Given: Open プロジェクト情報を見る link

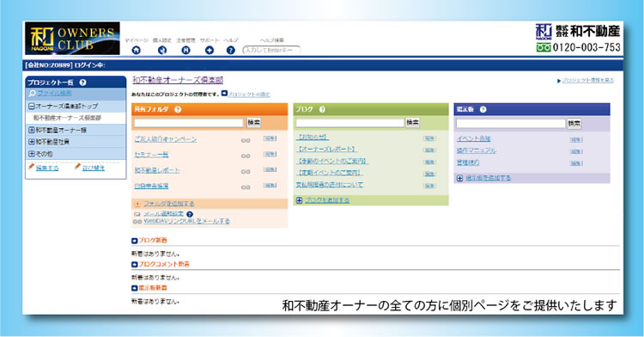Looking at the screenshot, I should click(x=587, y=80).
